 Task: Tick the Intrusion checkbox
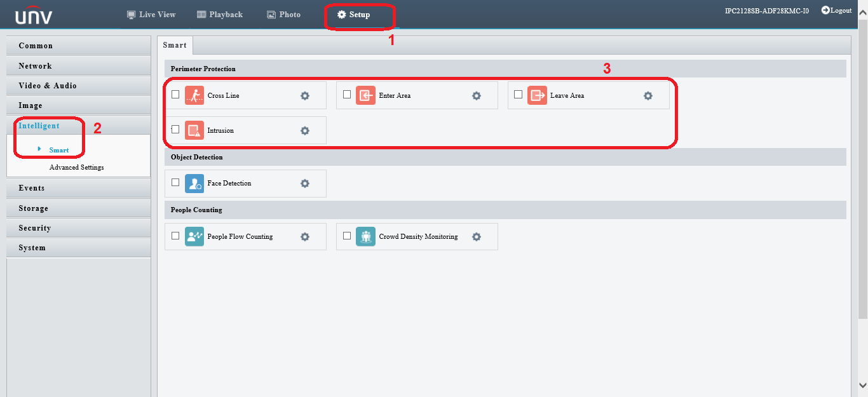175,130
